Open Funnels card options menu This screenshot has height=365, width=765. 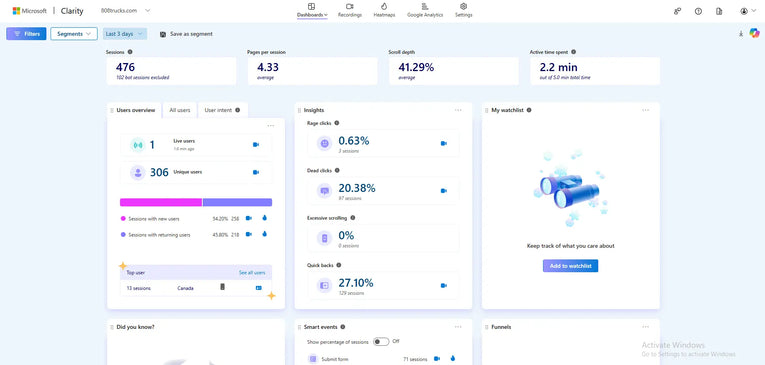[x=645, y=326]
